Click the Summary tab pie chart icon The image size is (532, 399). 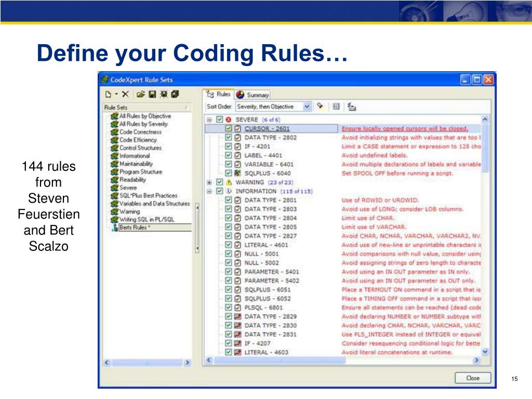[240, 95]
